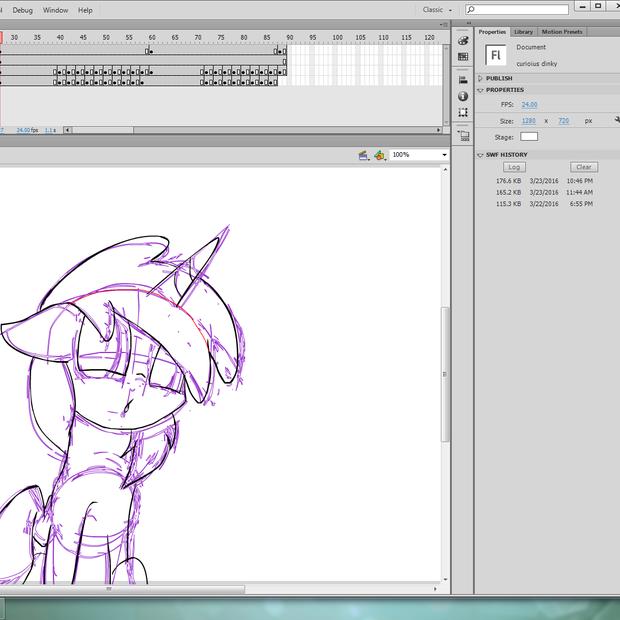The image size is (620, 620).
Task: Click frame 90 on the timeline ruler
Action: click(290, 38)
